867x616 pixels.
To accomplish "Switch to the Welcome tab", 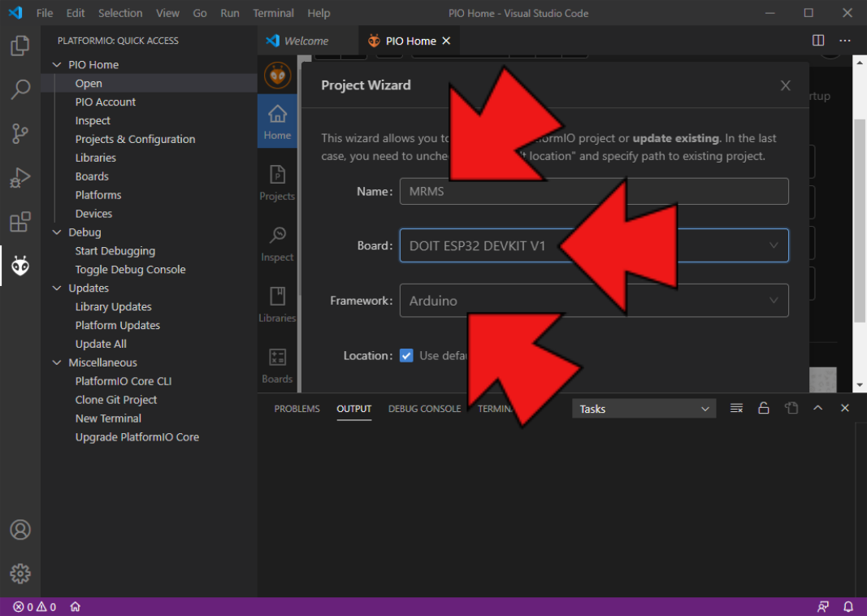I will 306,41.
